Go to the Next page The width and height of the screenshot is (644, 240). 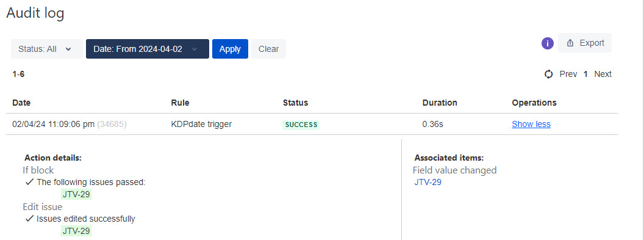point(603,75)
